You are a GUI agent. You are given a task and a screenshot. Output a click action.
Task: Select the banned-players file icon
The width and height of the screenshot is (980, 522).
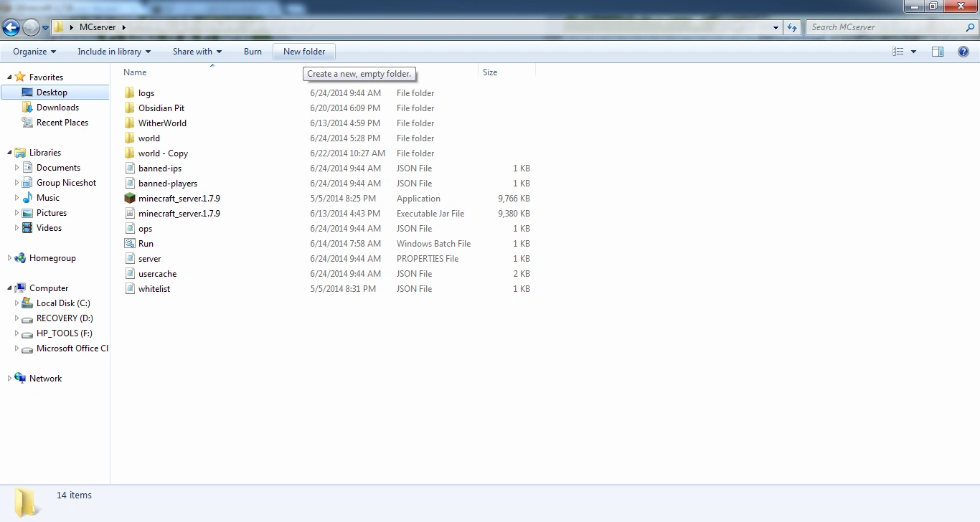coord(129,184)
